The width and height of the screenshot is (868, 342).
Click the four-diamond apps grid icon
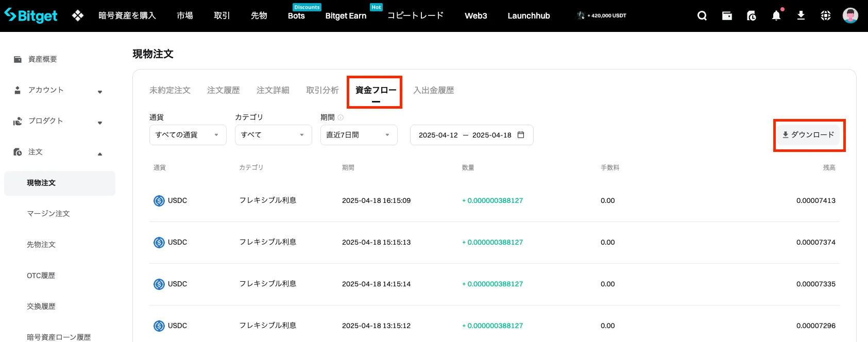pos(78,16)
